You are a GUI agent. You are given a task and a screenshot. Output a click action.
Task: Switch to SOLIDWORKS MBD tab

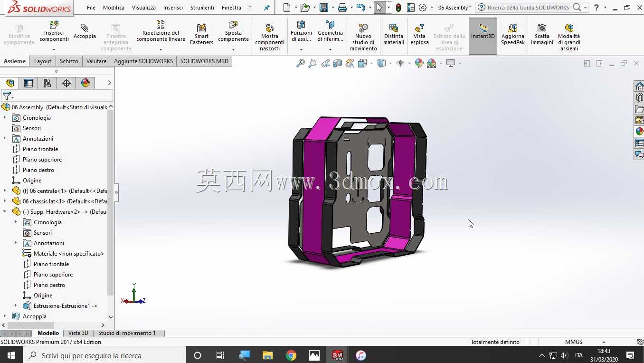coord(204,61)
